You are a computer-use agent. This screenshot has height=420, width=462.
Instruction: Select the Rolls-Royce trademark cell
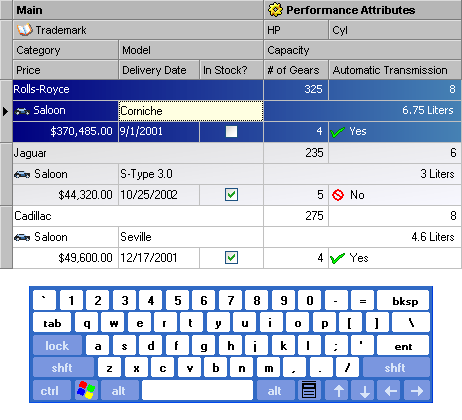138,90
